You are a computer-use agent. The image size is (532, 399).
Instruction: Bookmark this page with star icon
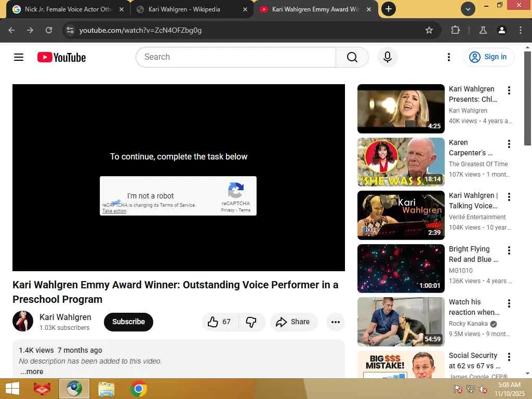coord(429,30)
